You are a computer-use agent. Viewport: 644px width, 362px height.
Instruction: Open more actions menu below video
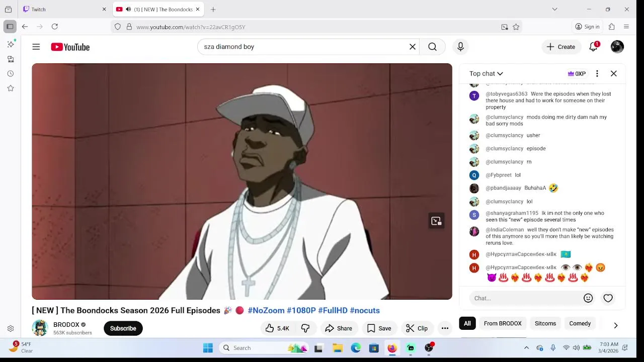[445, 328]
